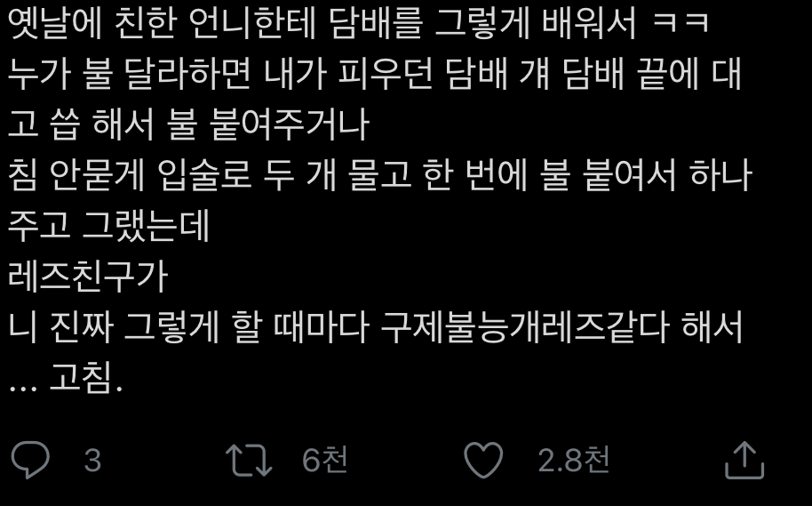Retweet using the looping arrows icon

(249, 460)
